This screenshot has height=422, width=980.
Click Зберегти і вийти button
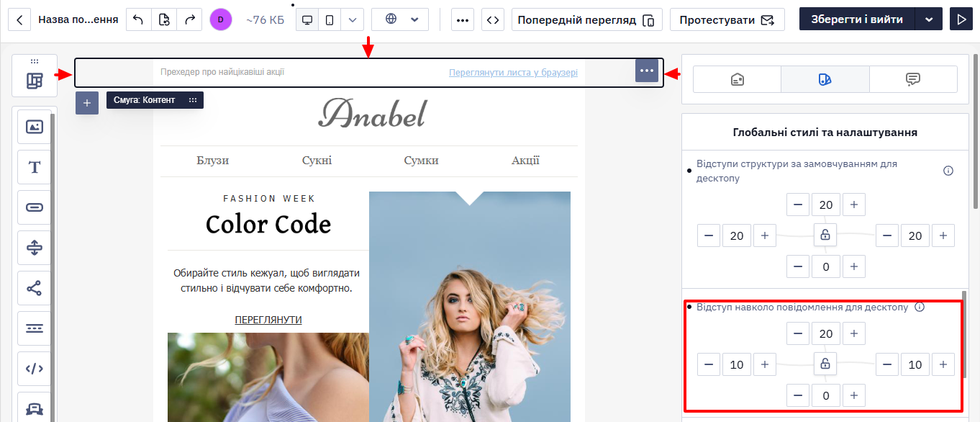click(857, 19)
